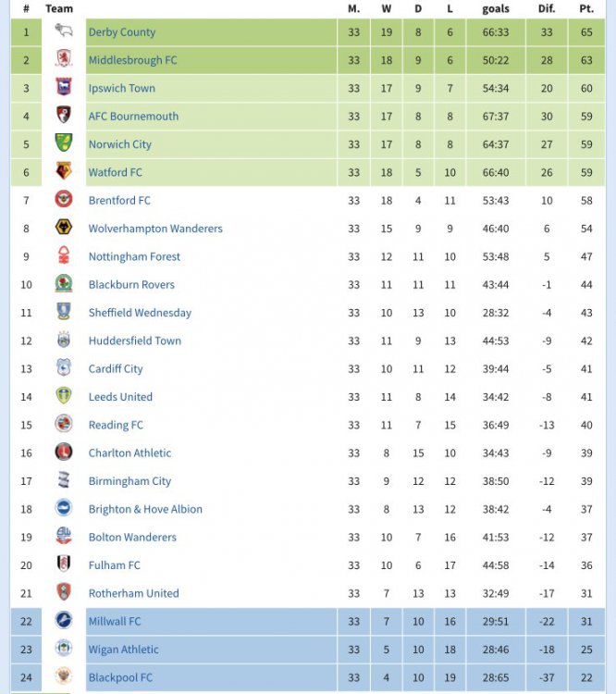Follow the Leeds United link
This screenshot has width=616, height=694.
tap(120, 397)
